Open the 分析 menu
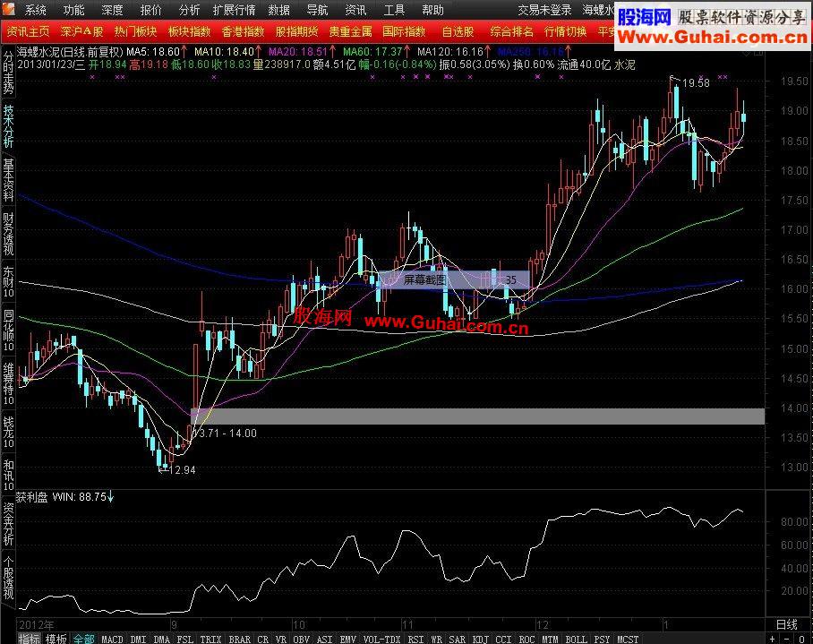Image resolution: width=813 pixels, height=644 pixels. tap(189, 10)
